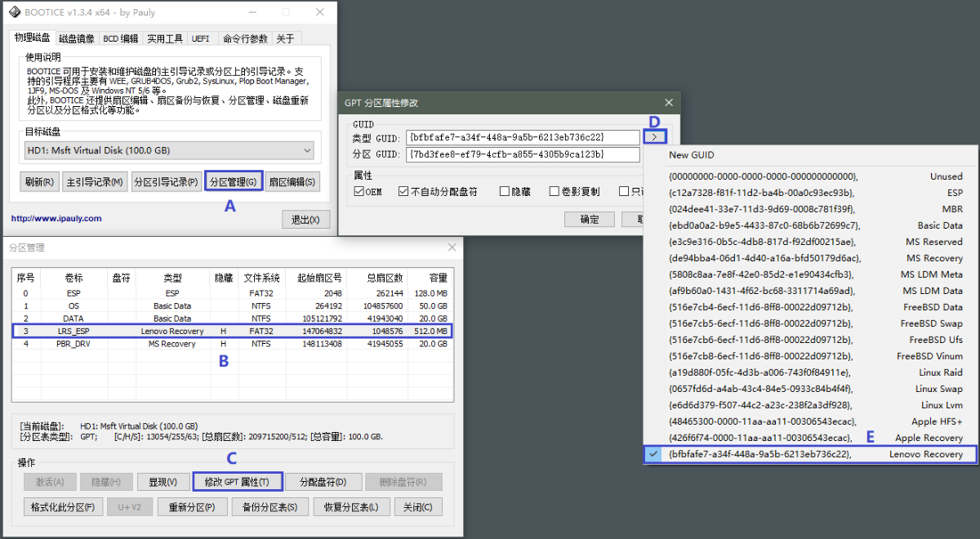Click 格式化此分区(F) button
Image resolution: width=980 pixels, height=539 pixels.
click(62, 507)
